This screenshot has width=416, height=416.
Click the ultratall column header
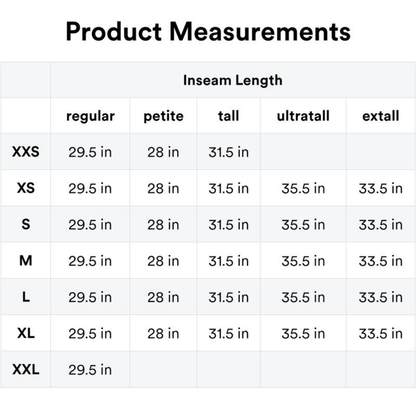303,116
